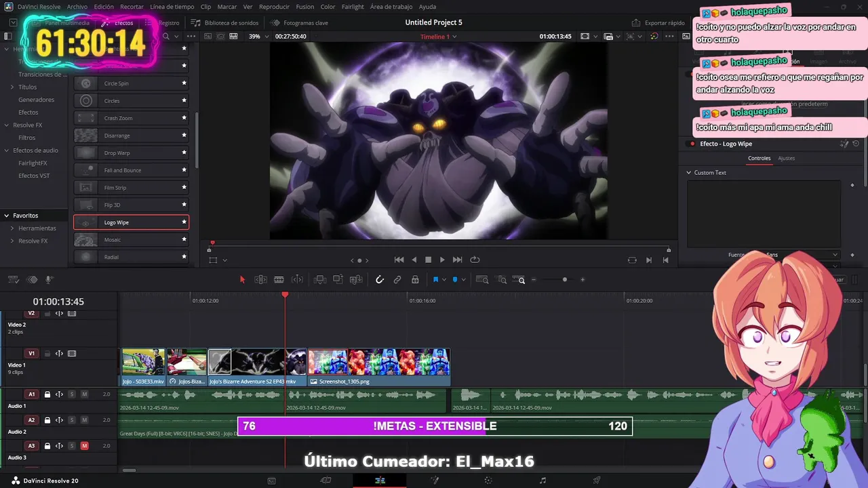Open the Archivo menu
Screen dimensions: 868x488
coord(77,7)
